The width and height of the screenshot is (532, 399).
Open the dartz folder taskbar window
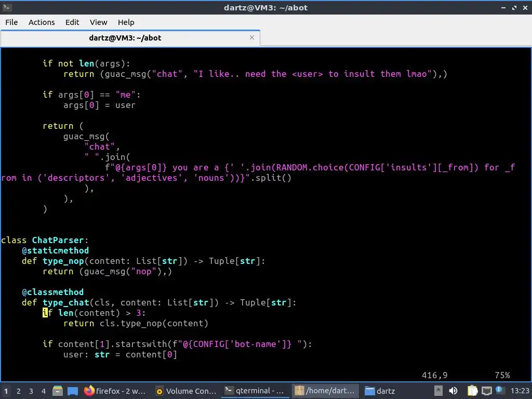tap(380, 391)
